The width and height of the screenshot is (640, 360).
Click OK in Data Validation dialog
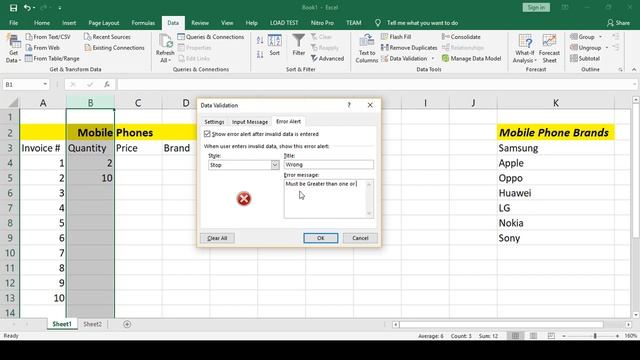[320, 238]
